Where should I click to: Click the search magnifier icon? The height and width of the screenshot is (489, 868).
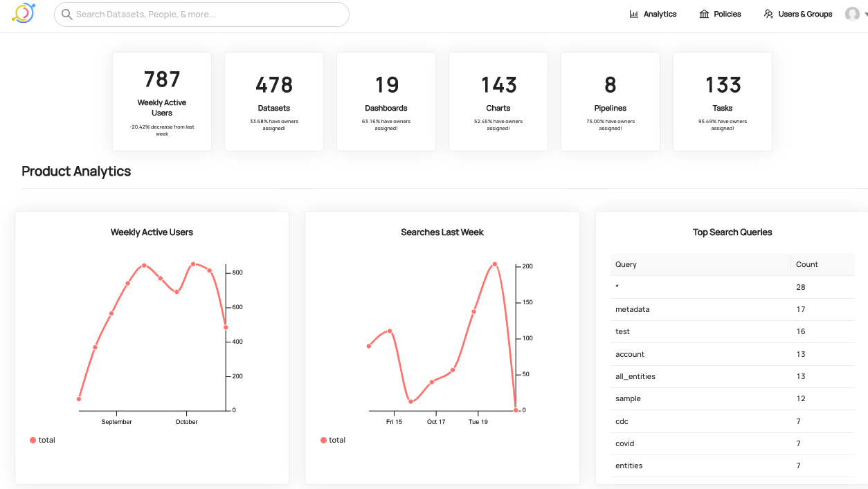click(x=67, y=15)
